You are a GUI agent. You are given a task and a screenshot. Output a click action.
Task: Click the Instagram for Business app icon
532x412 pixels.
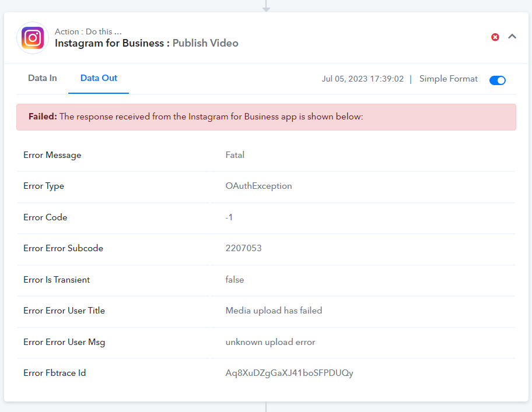point(33,38)
